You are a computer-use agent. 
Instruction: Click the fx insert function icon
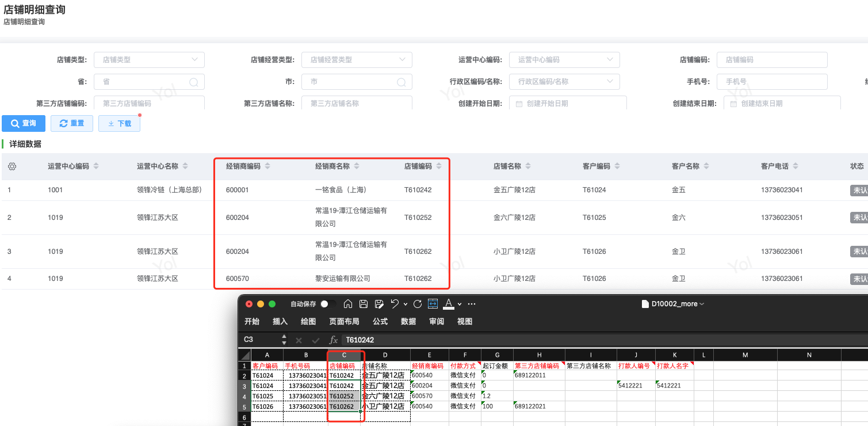tap(333, 340)
